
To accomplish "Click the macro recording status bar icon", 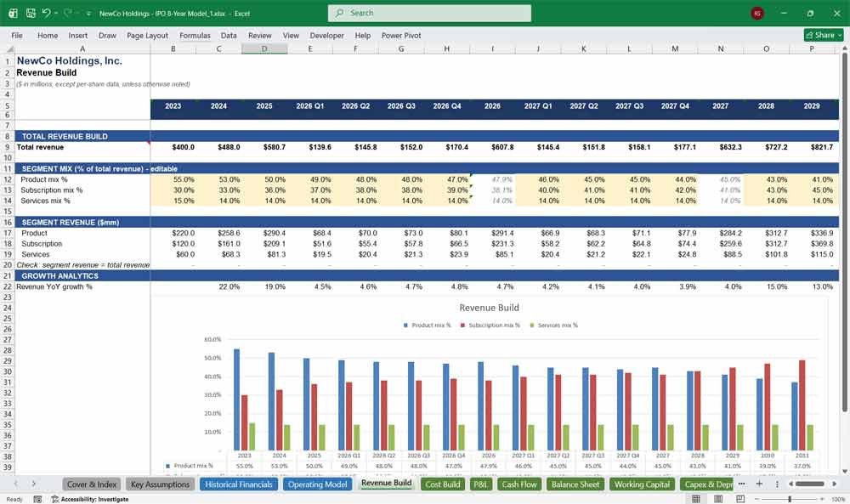I will (37, 499).
